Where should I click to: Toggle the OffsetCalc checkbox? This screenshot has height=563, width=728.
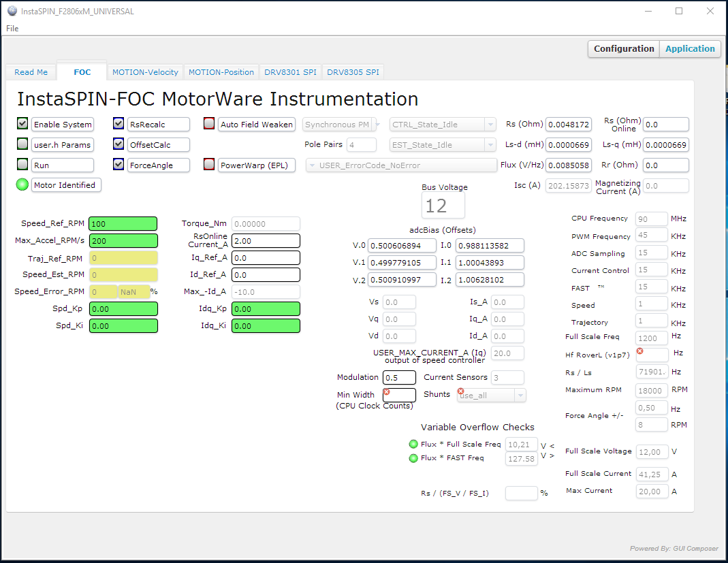point(118,144)
